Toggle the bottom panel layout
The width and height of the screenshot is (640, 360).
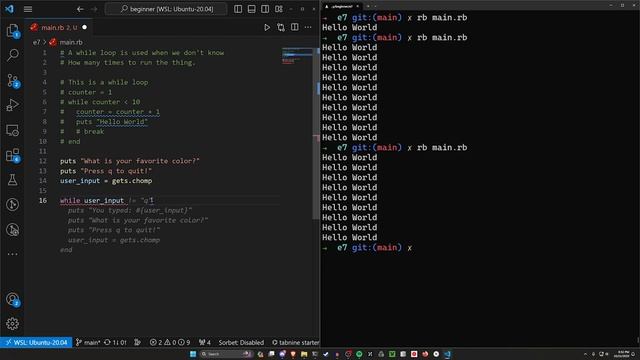click(x=251, y=9)
